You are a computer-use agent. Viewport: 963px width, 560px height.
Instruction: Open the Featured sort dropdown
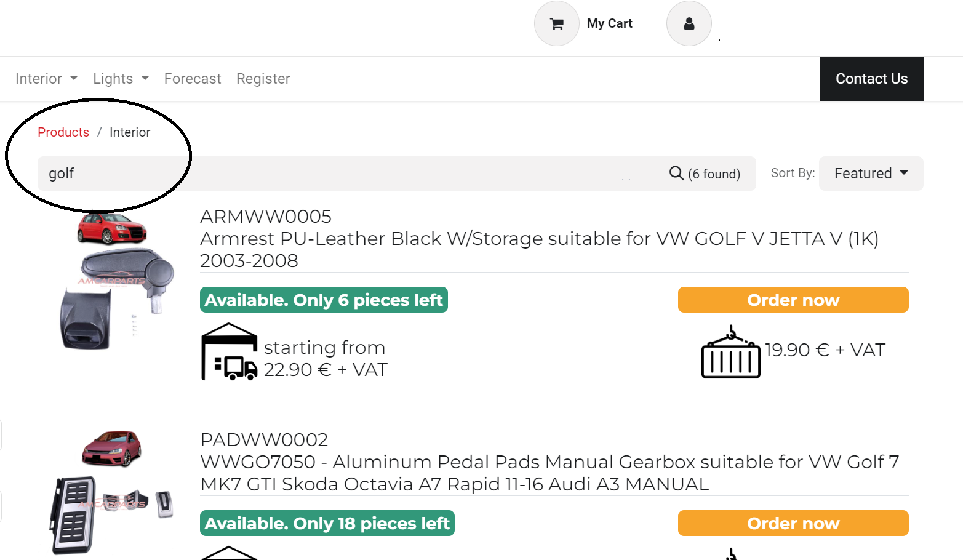(x=871, y=174)
